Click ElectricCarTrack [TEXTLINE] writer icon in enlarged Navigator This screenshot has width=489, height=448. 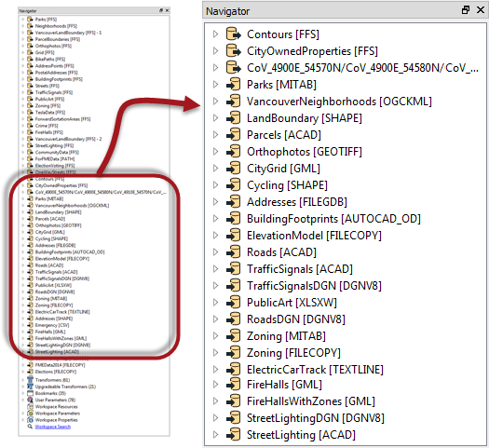click(233, 370)
